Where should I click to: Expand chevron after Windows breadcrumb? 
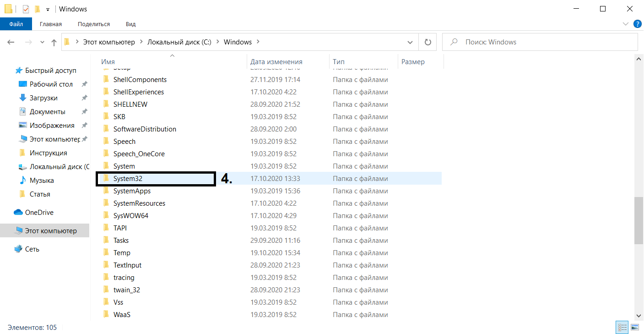pyautogui.click(x=258, y=42)
